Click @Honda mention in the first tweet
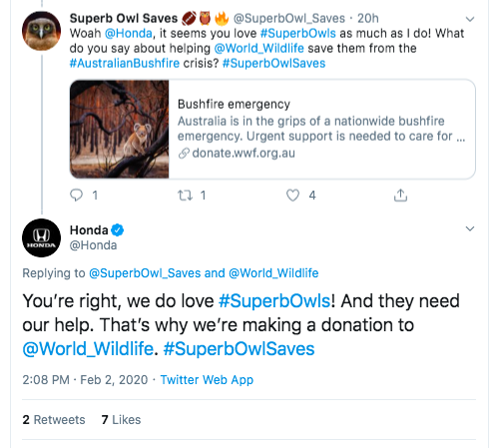Viewport: 495px width, 448px height. [129, 33]
